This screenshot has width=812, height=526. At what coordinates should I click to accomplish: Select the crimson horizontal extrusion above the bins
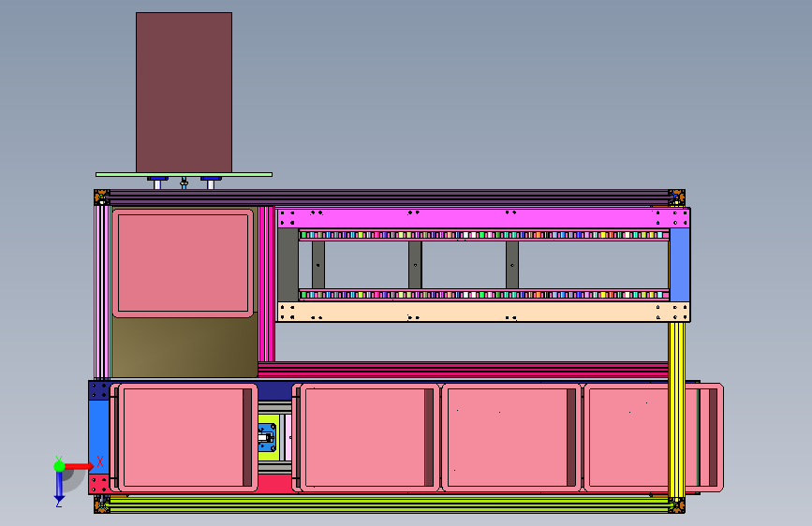[x=463, y=369]
